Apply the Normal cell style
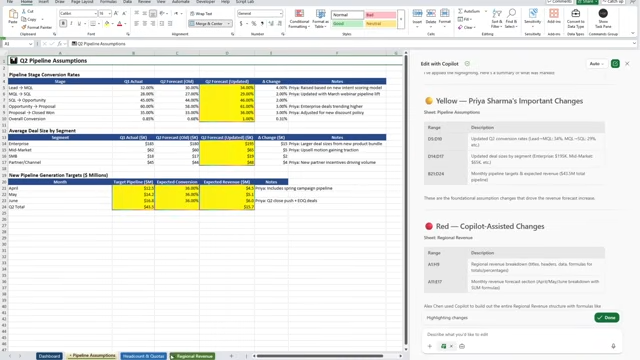 coord(347,15)
